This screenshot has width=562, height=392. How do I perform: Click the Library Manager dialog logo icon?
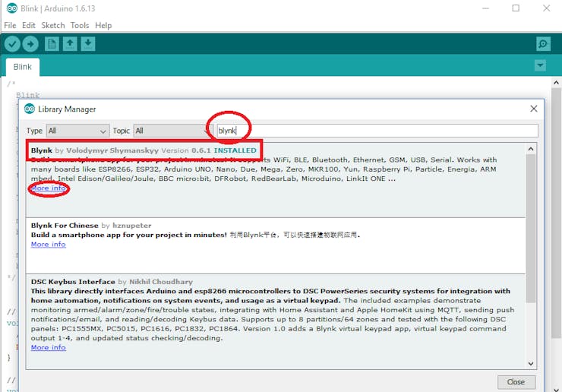pyautogui.click(x=30, y=109)
